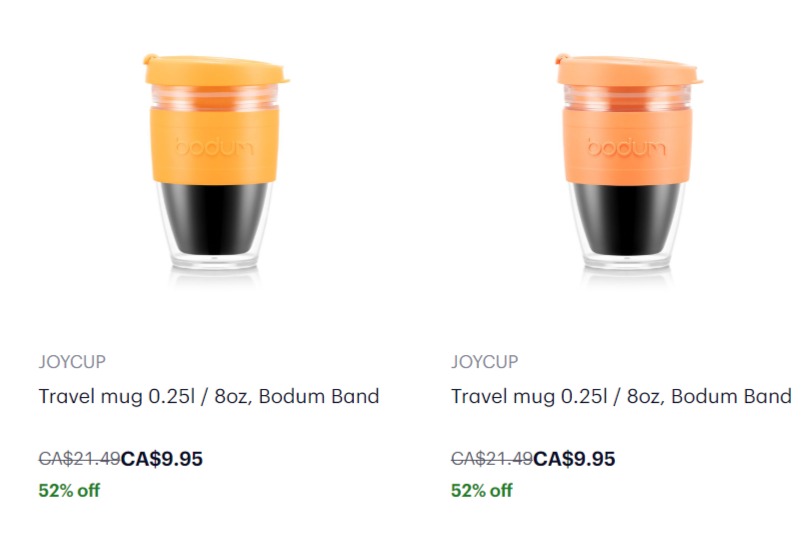
Task: Click the clear glass rim below yellow lid
Action: coord(215,96)
